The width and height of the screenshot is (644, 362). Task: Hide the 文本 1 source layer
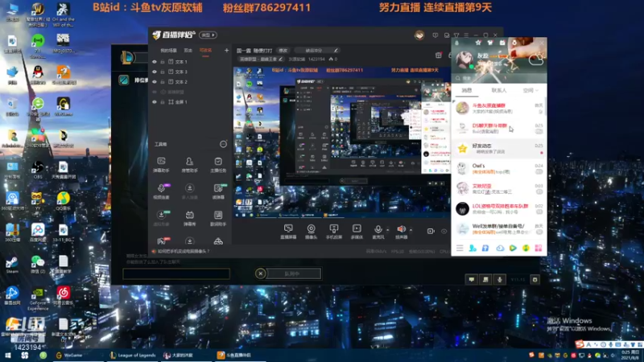(155, 62)
